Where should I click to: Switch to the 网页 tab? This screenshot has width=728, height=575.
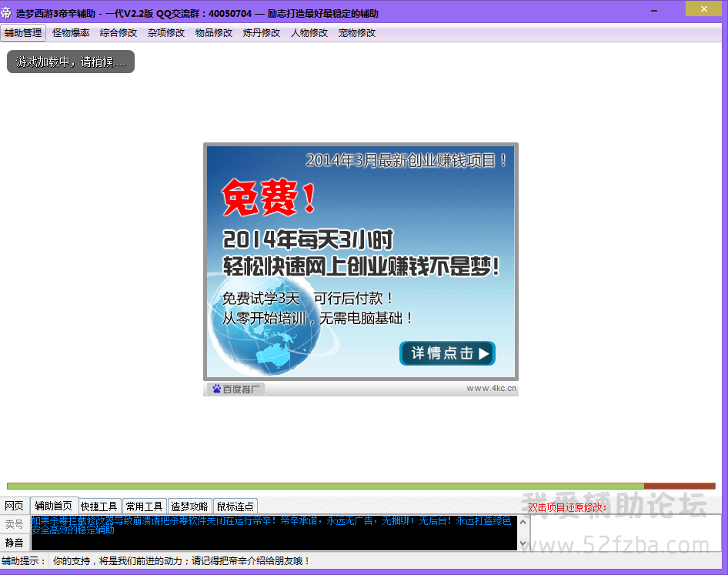tap(15, 506)
